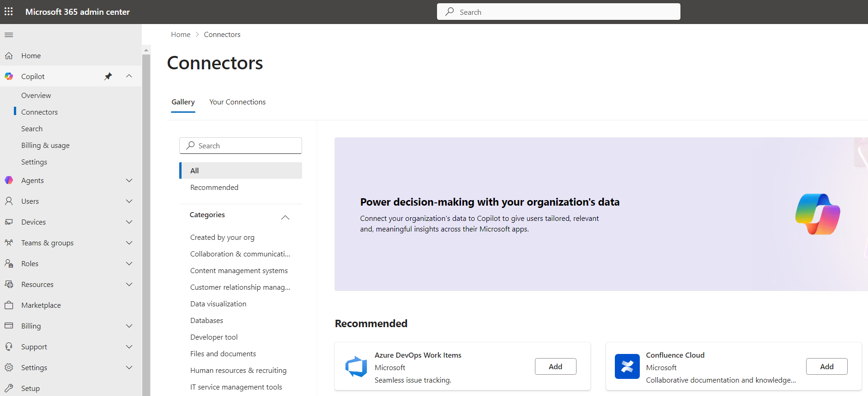
Task: Select the Gallery tab
Action: click(183, 102)
